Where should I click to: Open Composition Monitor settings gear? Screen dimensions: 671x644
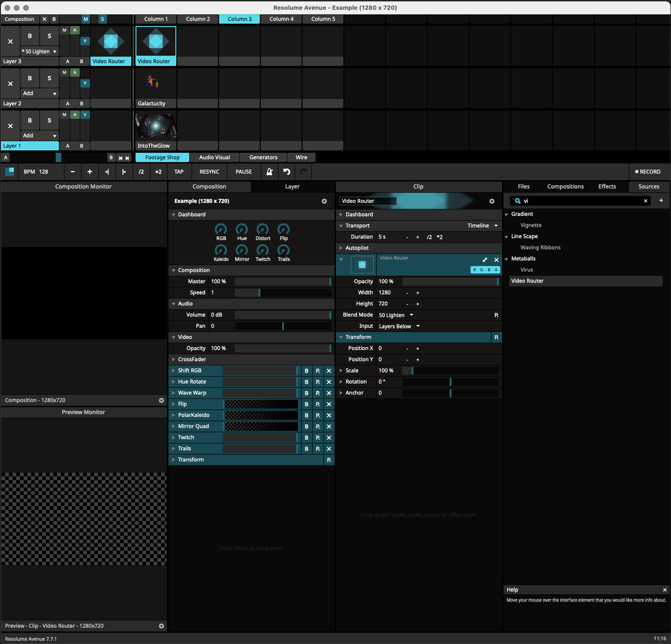pyautogui.click(x=161, y=400)
